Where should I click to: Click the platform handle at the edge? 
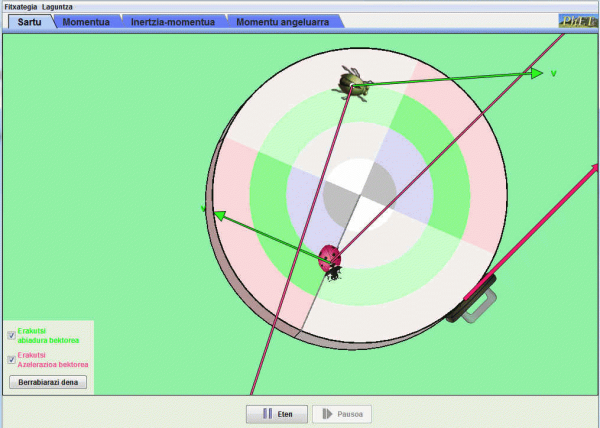tap(476, 303)
